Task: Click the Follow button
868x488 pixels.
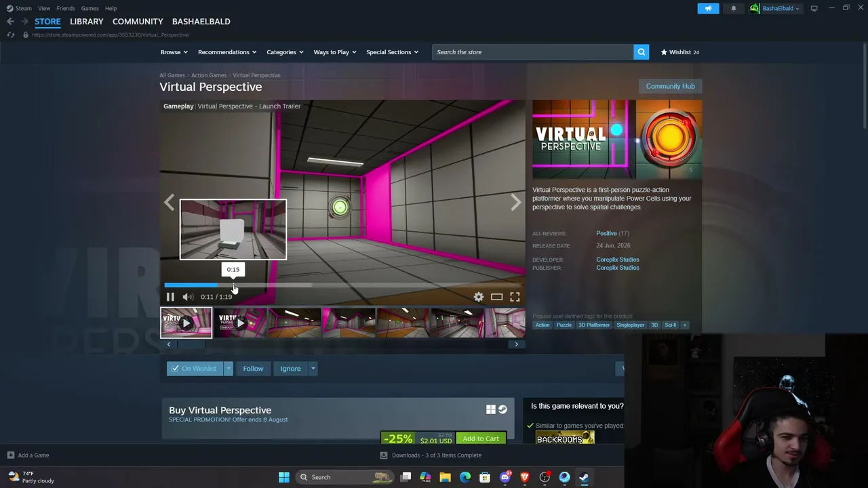Action: pos(253,369)
